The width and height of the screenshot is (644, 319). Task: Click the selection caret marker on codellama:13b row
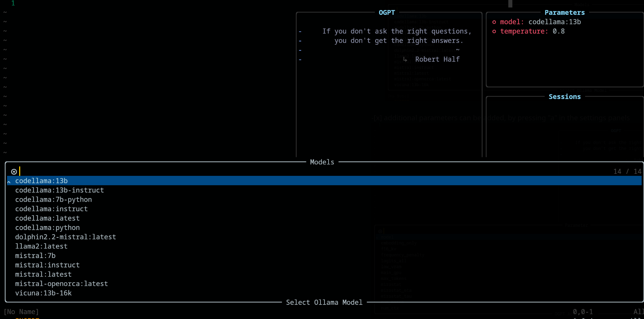click(9, 182)
